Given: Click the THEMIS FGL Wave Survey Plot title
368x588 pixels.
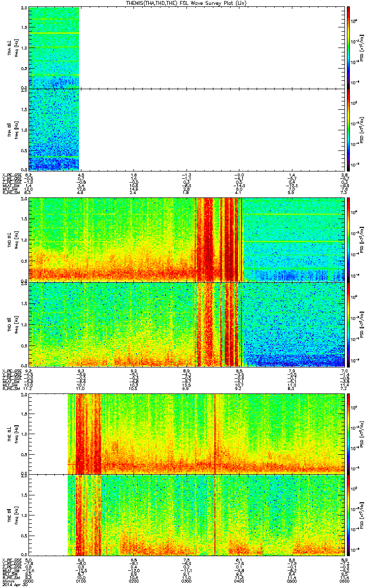Looking at the screenshot, I should point(186,3).
